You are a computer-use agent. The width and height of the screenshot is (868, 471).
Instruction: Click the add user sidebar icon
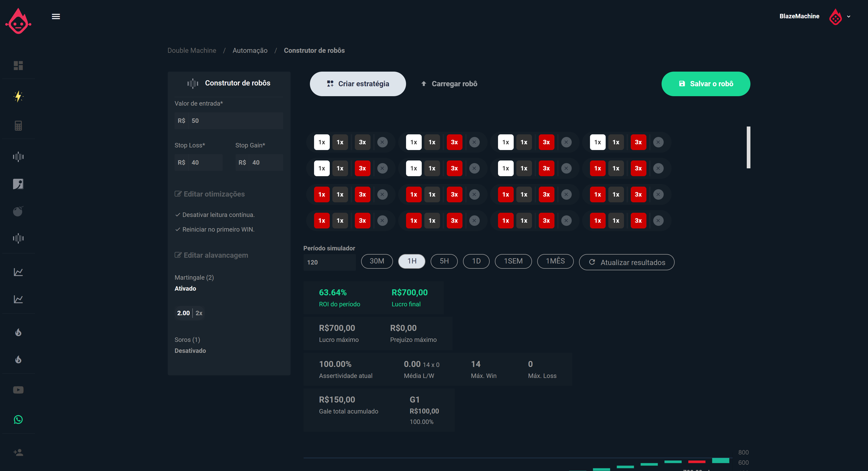click(x=18, y=452)
